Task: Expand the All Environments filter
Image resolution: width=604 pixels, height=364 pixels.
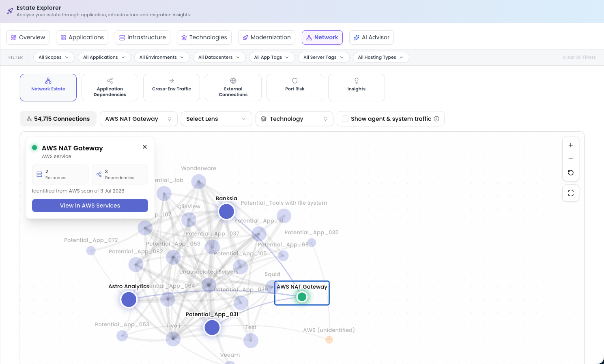Action: click(162, 57)
